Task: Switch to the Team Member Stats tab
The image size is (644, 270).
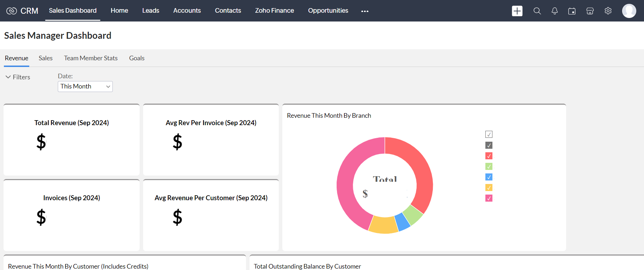Action: [x=91, y=58]
